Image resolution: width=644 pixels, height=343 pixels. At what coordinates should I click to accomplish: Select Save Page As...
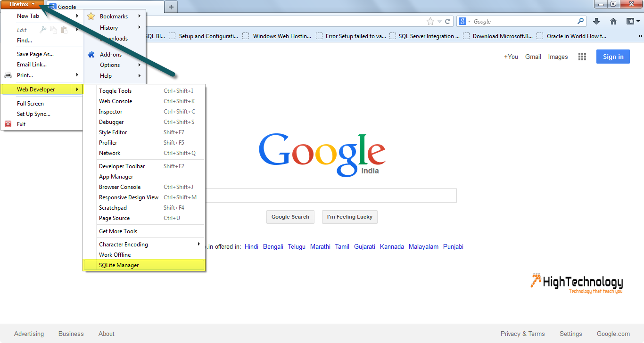[x=35, y=54]
